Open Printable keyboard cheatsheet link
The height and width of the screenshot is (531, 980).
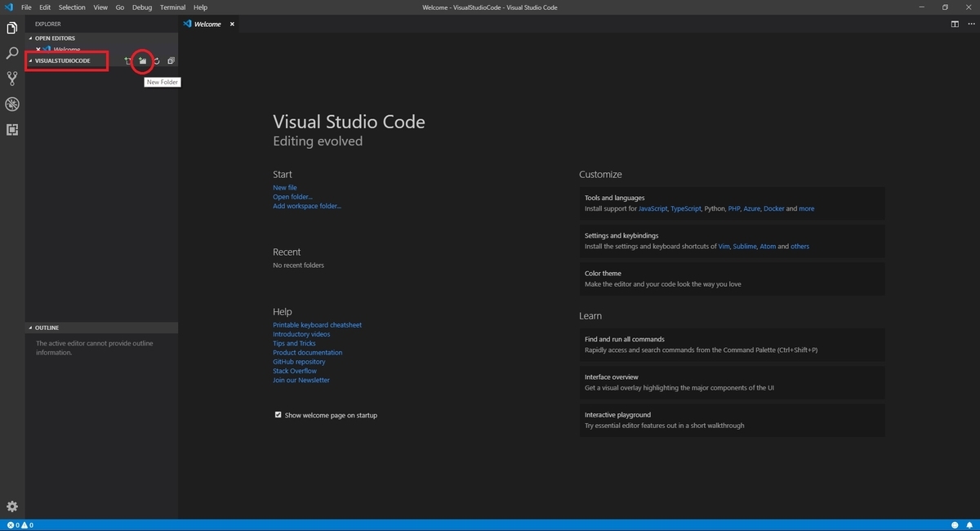317,325
